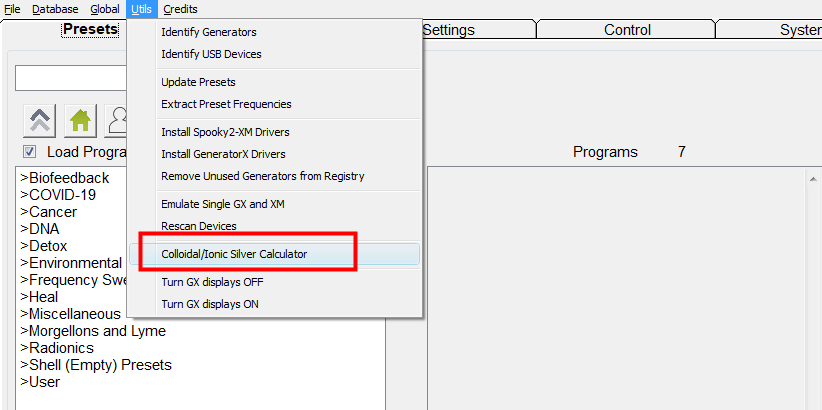Click the programs list scrollbar up arrow
The image size is (822, 410).
(813, 179)
